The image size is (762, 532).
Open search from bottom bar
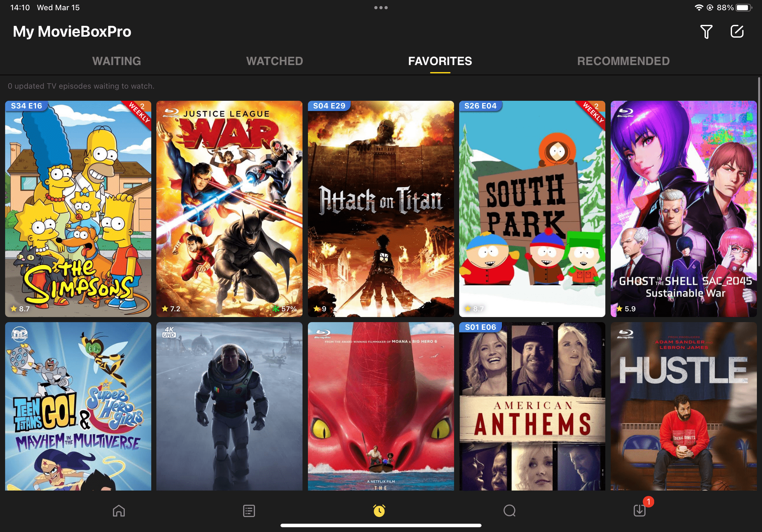510,511
